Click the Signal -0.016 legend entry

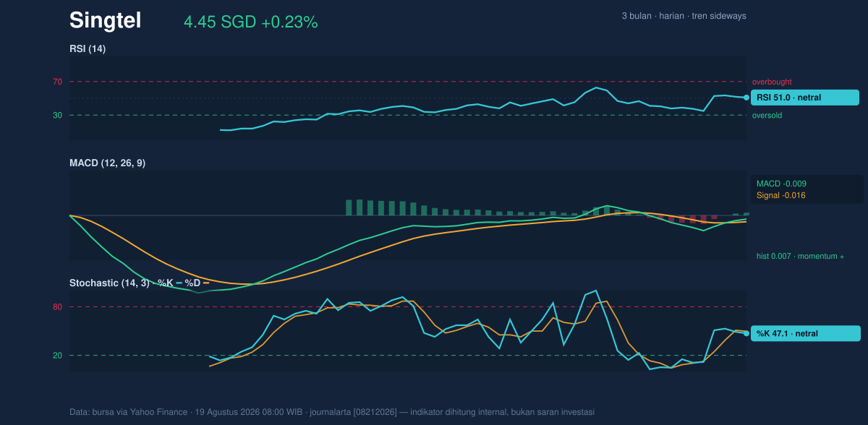781,195
